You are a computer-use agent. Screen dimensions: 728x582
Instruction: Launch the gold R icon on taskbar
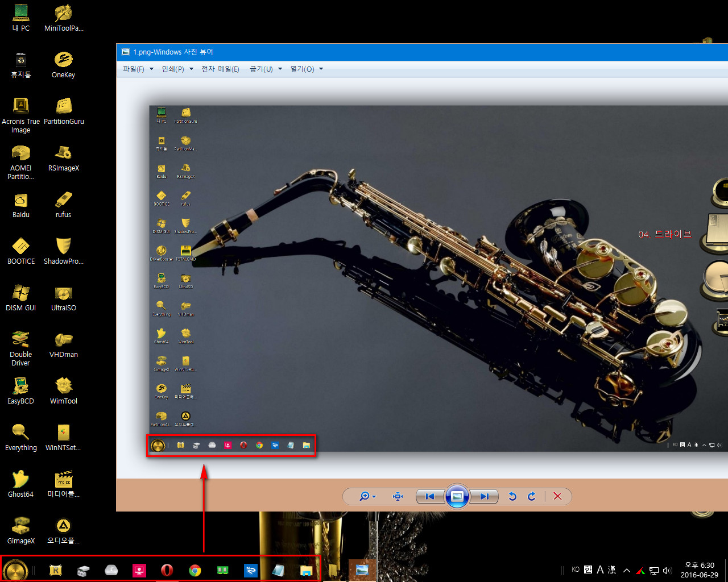(x=55, y=570)
